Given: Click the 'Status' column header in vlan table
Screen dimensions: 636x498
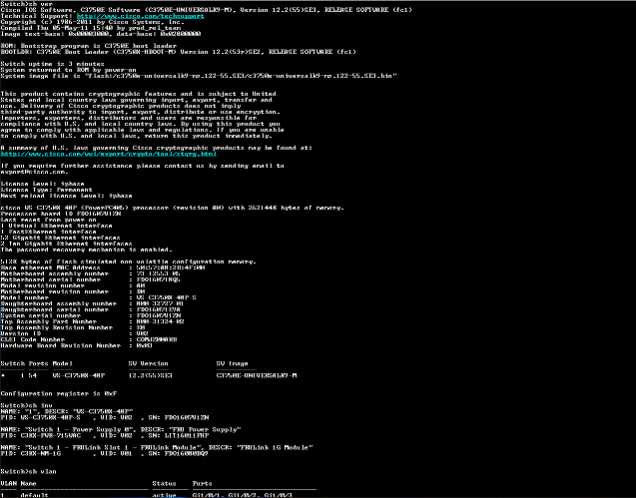Looking at the screenshot, I should (x=164, y=484).
